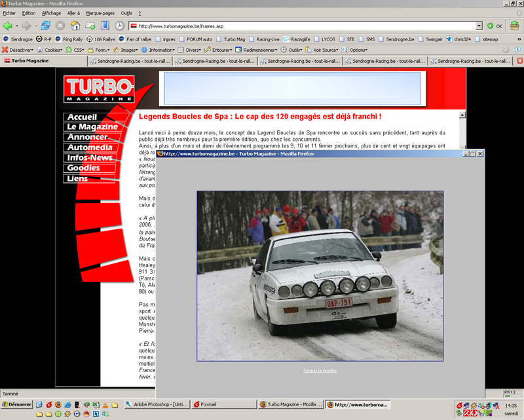Open the Fan of rallye bookmark

135,39
